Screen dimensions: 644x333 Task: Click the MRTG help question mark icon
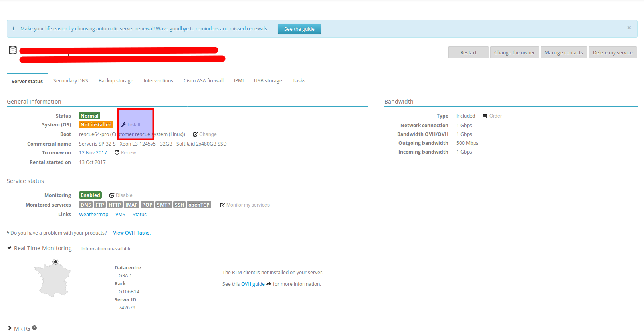click(x=34, y=328)
